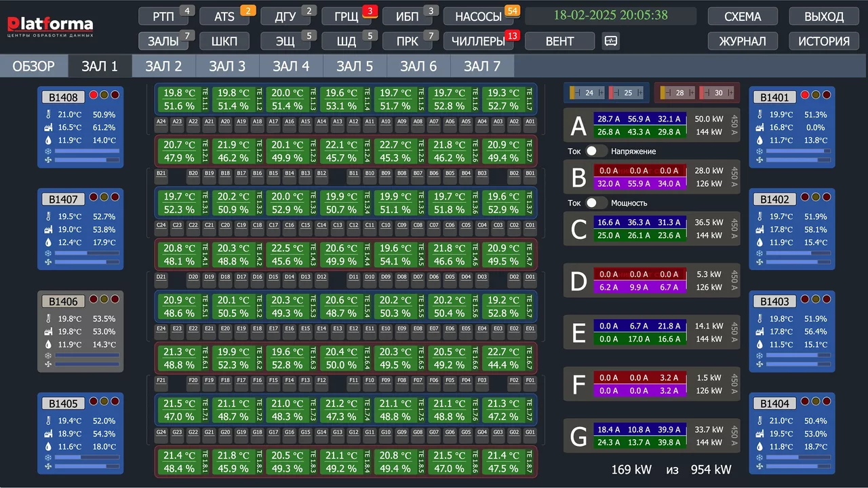Screen dimensions: 868x488
Task: Click the thermometer icon in unit B1408
Action: pos(48,115)
